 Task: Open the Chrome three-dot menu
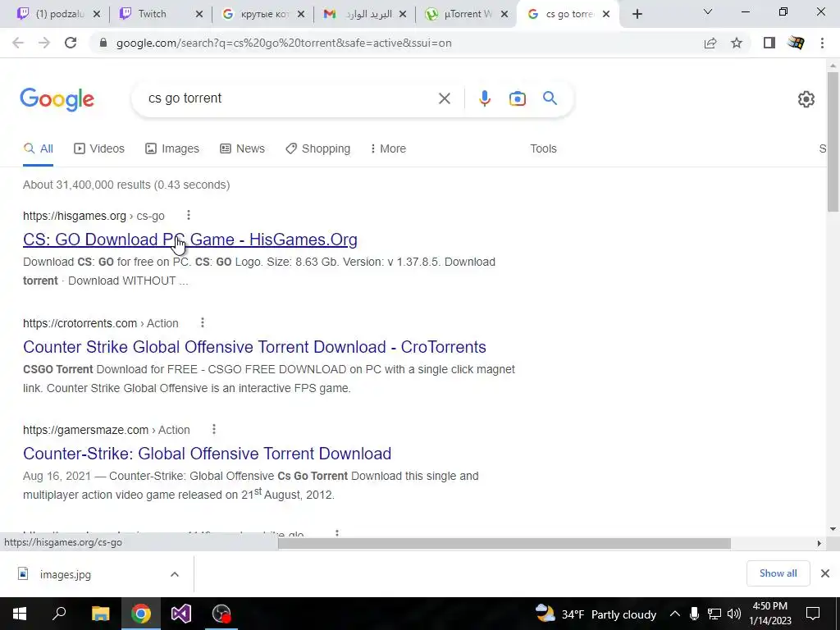pos(822,43)
